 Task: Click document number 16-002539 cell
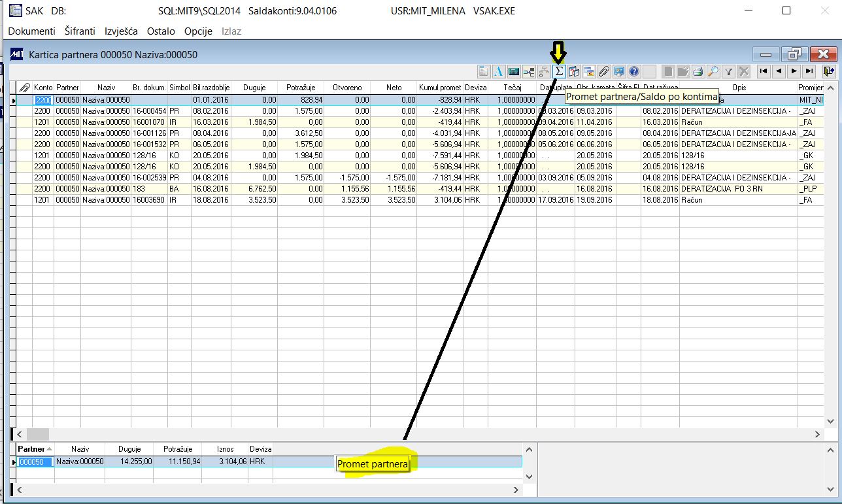tap(149, 178)
